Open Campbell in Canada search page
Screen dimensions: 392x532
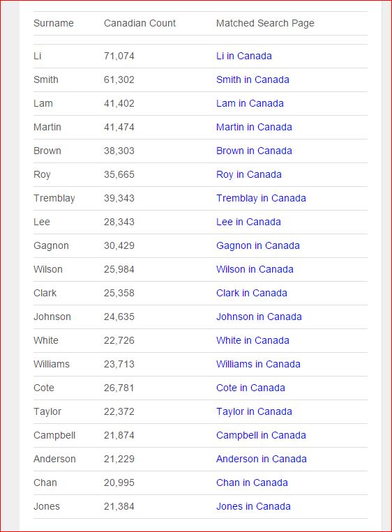coord(261,435)
